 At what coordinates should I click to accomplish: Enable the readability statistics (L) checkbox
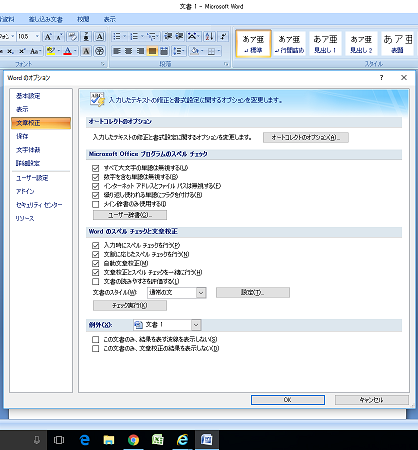coord(96,281)
